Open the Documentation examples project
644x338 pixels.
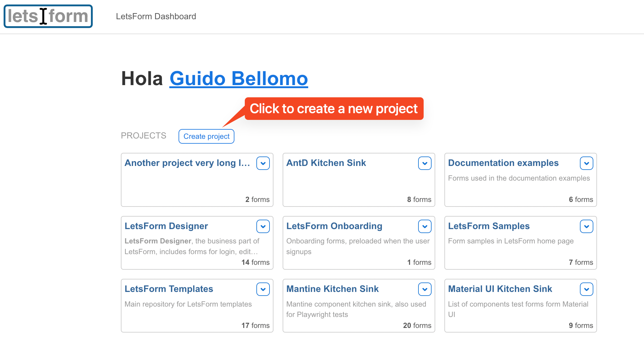click(x=503, y=163)
